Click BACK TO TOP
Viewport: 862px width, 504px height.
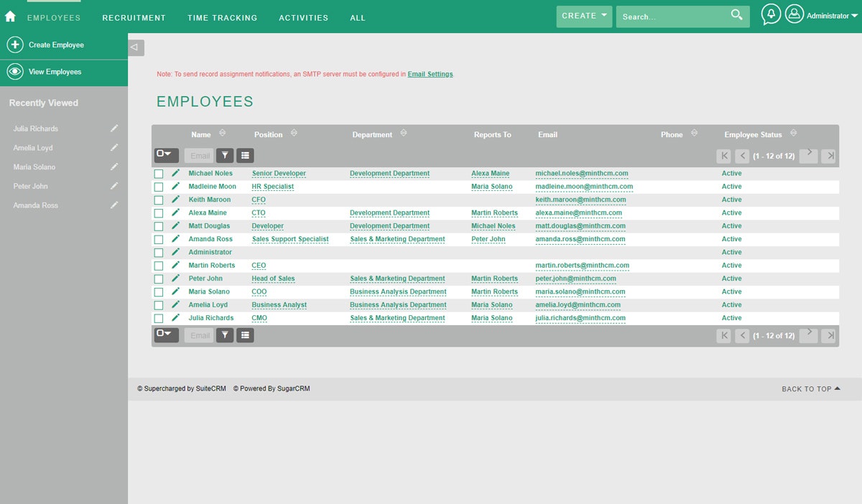click(x=811, y=389)
